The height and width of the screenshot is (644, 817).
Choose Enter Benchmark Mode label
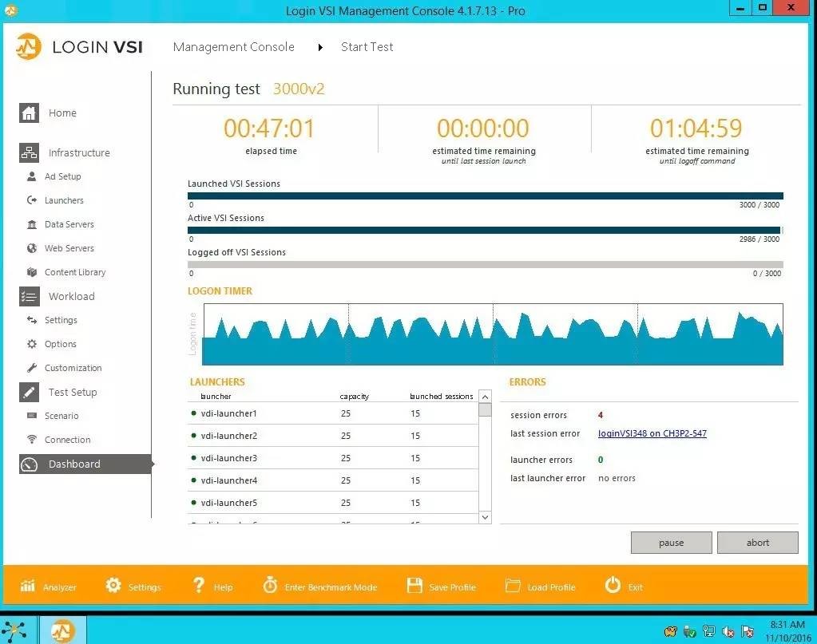point(331,587)
